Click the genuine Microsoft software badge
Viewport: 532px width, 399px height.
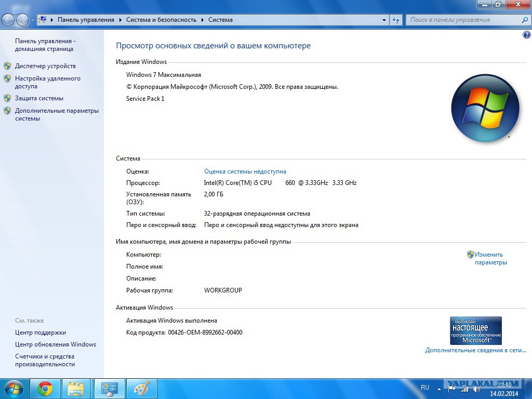pos(476,330)
